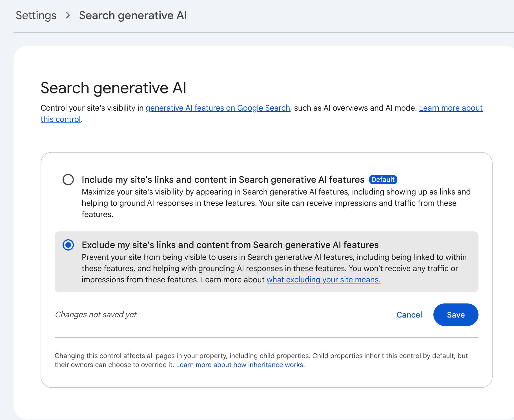The height and width of the screenshot is (420, 514).
Task: Click the breadcrumb chevron separator icon
Action: [68, 15]
